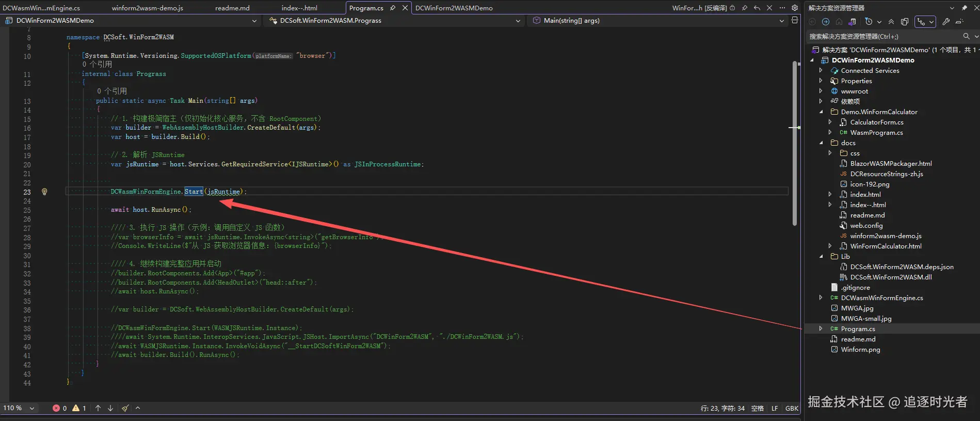
Task: Close the Program.cs tab
Action: [x=405, y=8]
